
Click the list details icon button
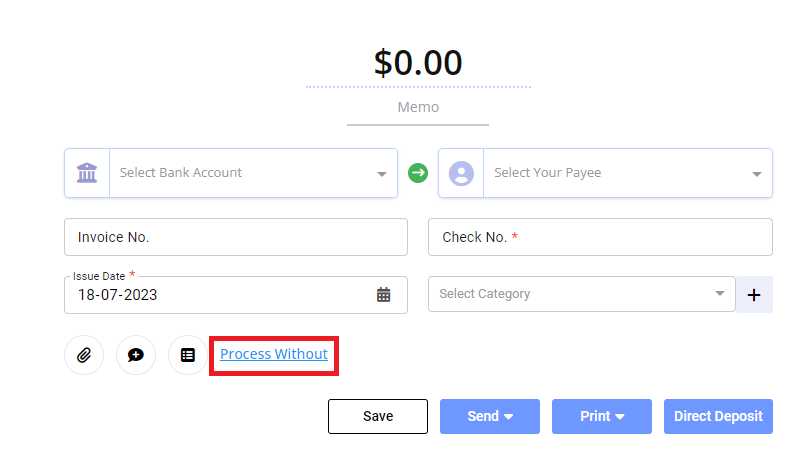188,355
